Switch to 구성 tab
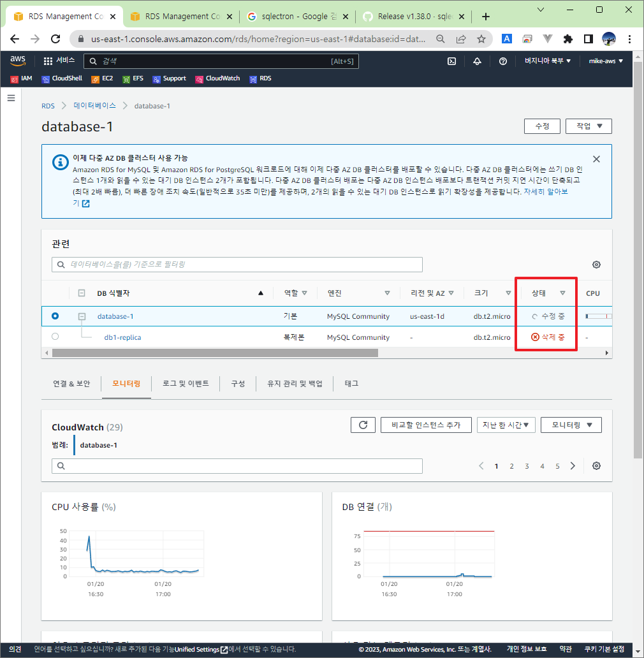This screenshot has width=644, height=658. tap(238, 384)
